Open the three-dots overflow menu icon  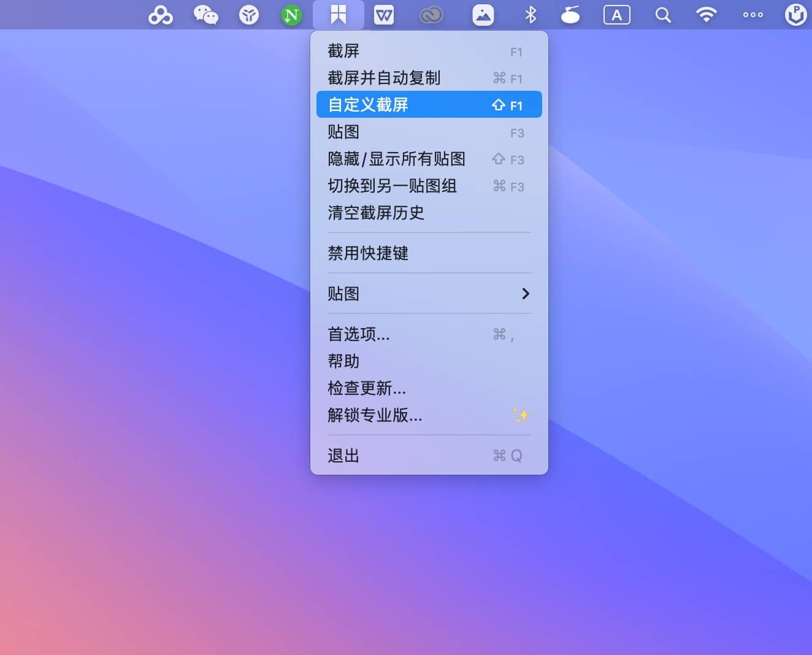pyautogui.click(x=753, y=15)
